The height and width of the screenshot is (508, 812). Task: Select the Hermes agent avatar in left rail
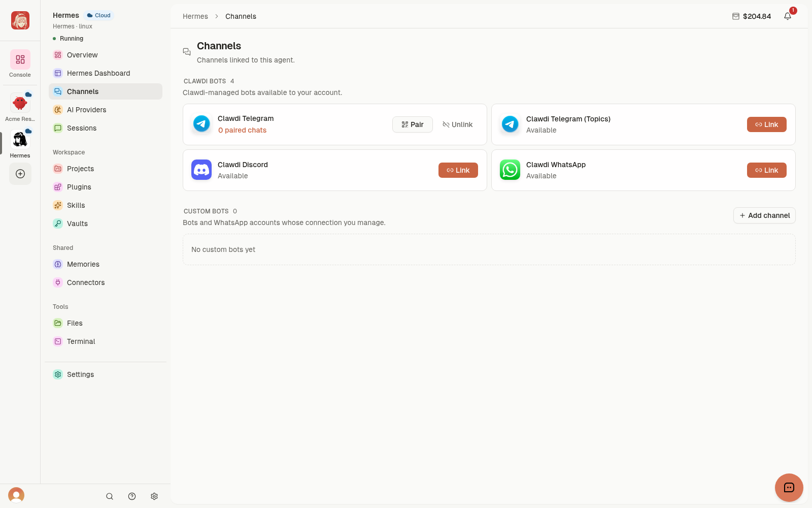click(x=20, y=139)
